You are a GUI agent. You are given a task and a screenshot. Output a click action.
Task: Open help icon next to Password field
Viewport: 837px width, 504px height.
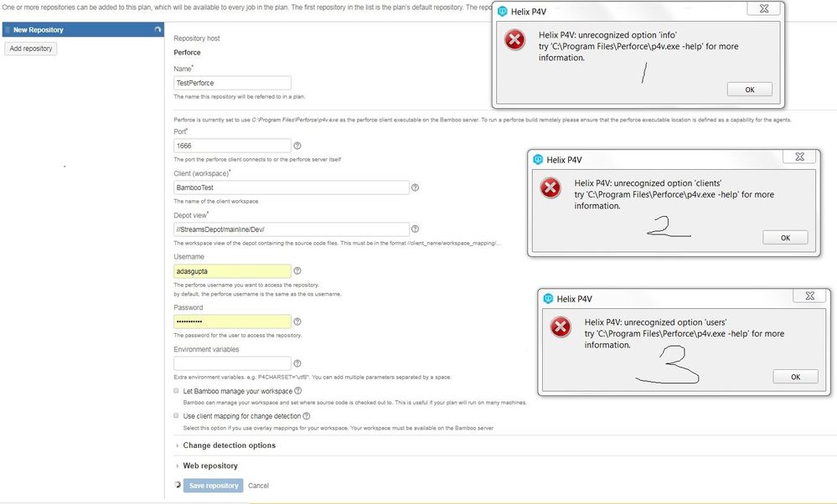(x=297, y=321)
